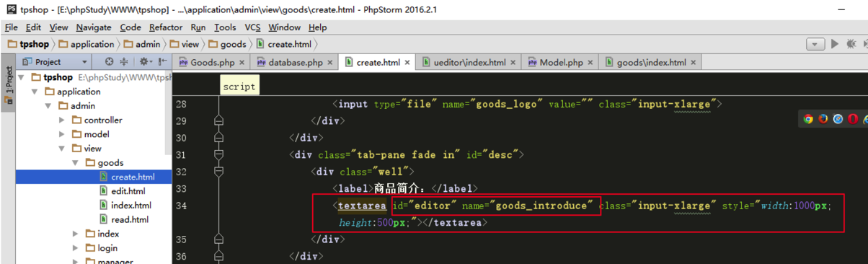868x264 pixels.
Task: Switch to the ueditor\index.html tab
Action: click(x=469, y=63)
